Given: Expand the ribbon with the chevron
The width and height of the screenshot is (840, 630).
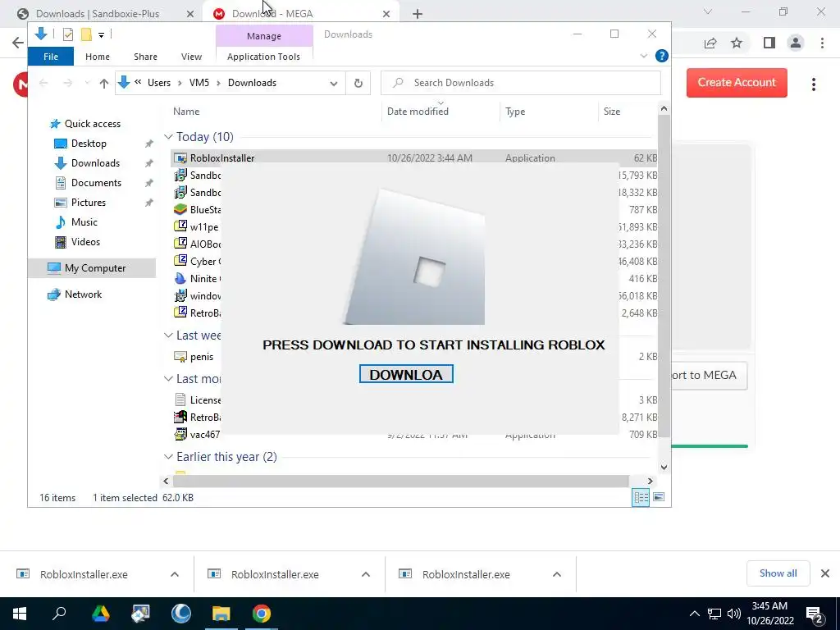Looking at the screenshot, I should coord(644,56).
